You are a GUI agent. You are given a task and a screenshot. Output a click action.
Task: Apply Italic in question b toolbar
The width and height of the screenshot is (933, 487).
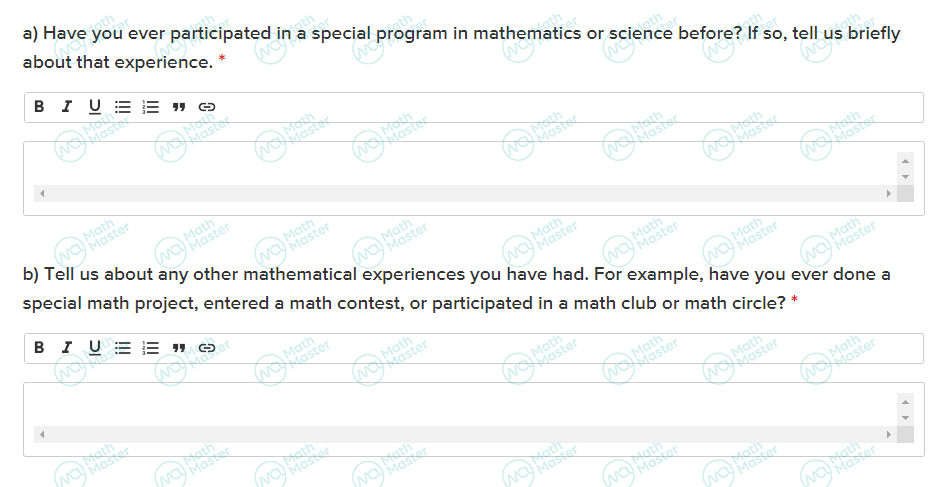click(67, 348)
